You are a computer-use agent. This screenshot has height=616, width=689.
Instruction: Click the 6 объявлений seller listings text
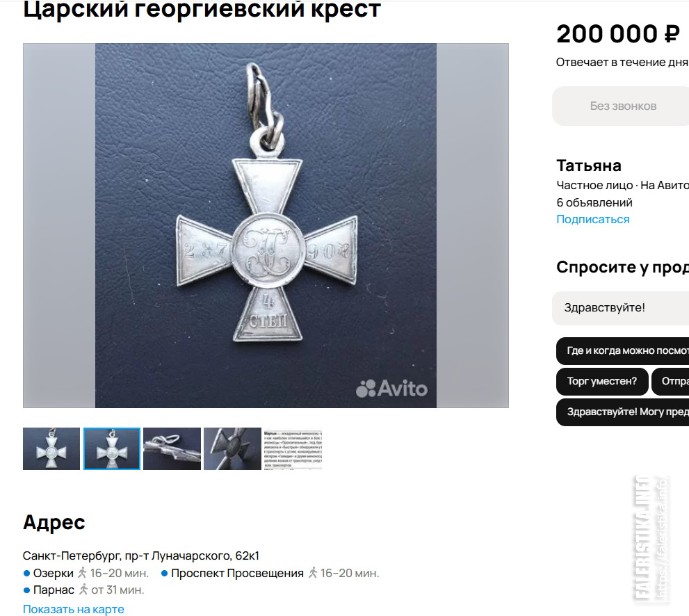pyautogui.click(x=594, y=202)
